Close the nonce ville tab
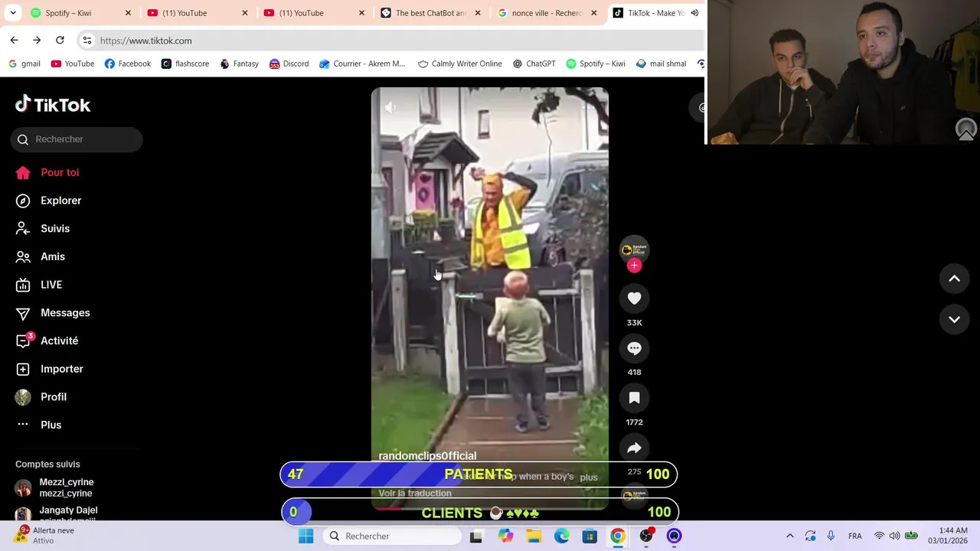The height and width of the screenshot is (551, 980). [593, 13]
